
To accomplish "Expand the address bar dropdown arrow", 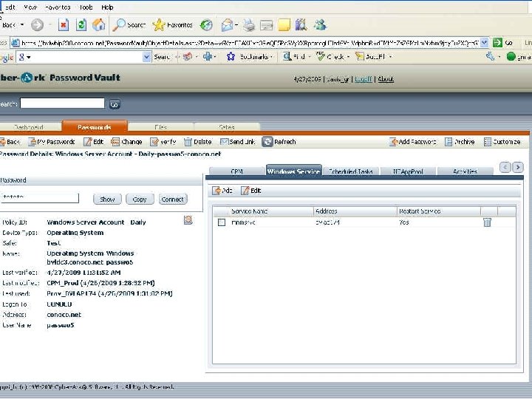I will point(485,42).
